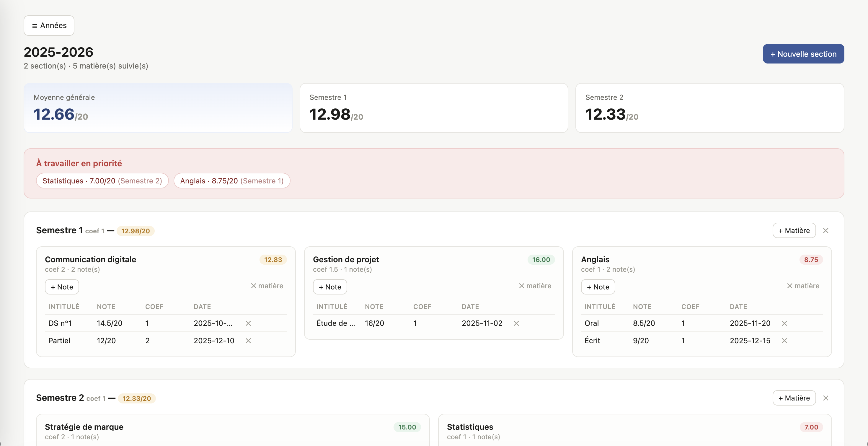Click the Communication digitale title

coord(91,260)
